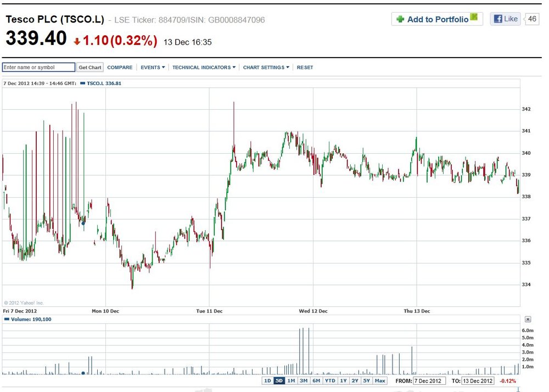
Task: Select the 6M chart range
Action: point(316,381)
